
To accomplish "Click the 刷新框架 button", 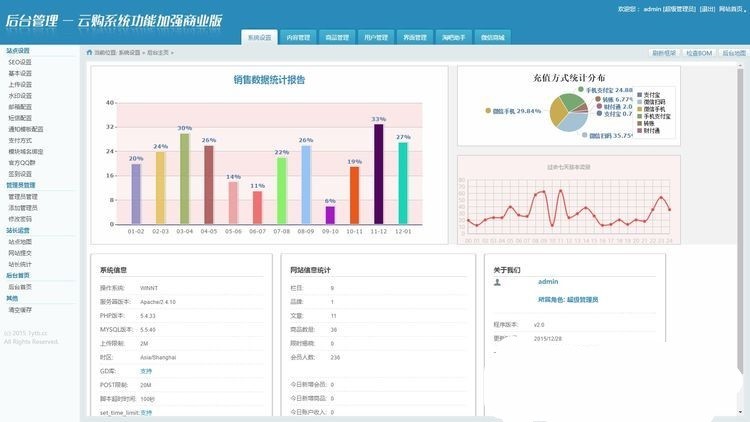I will [664, 53].
